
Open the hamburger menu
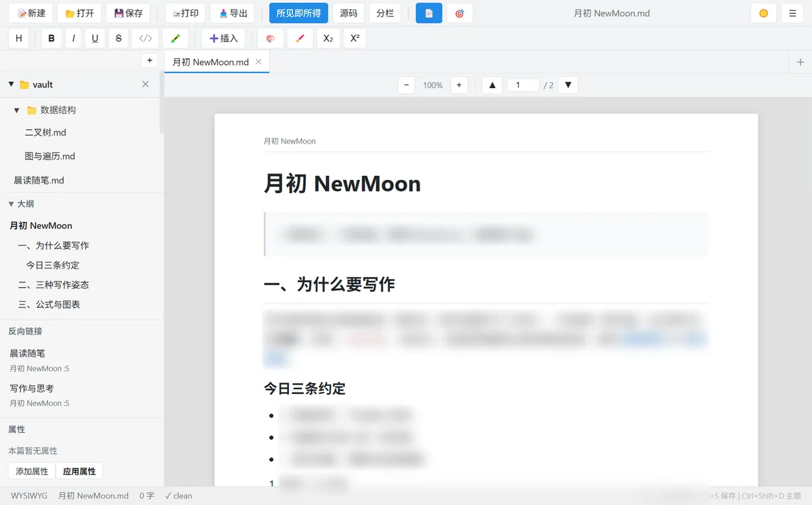point(792,13)
